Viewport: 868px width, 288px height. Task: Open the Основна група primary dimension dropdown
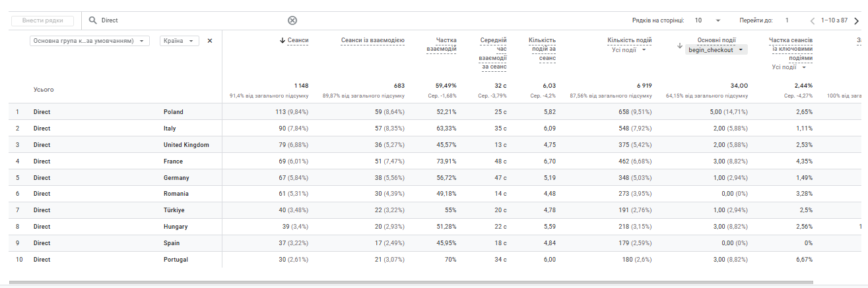click(90, 41)
